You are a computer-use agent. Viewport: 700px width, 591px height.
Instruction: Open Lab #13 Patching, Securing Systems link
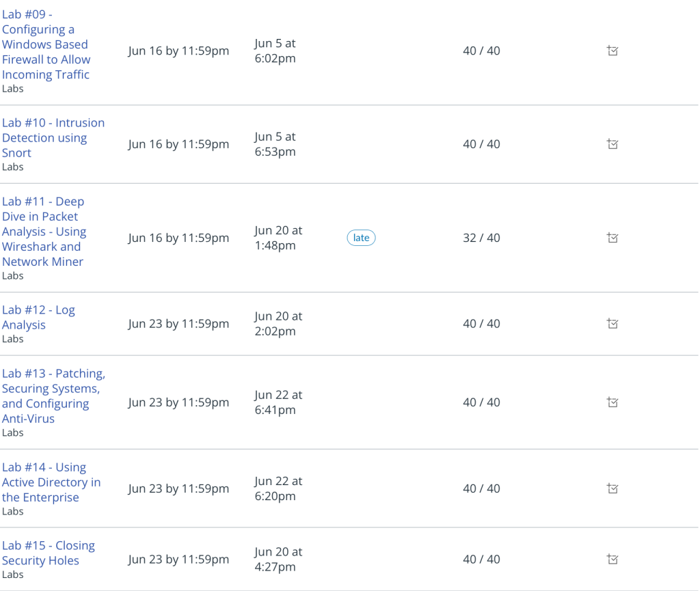point(53,396)
